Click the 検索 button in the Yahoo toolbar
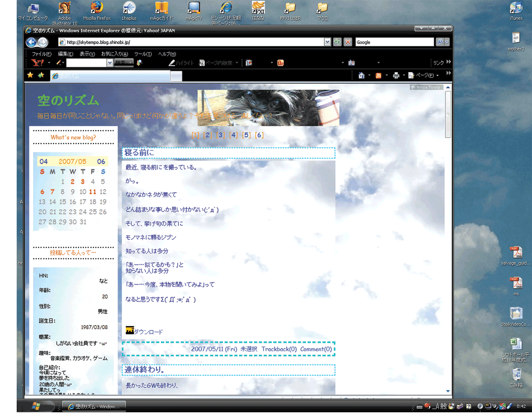Screen dimensions: 532x415 123,63
